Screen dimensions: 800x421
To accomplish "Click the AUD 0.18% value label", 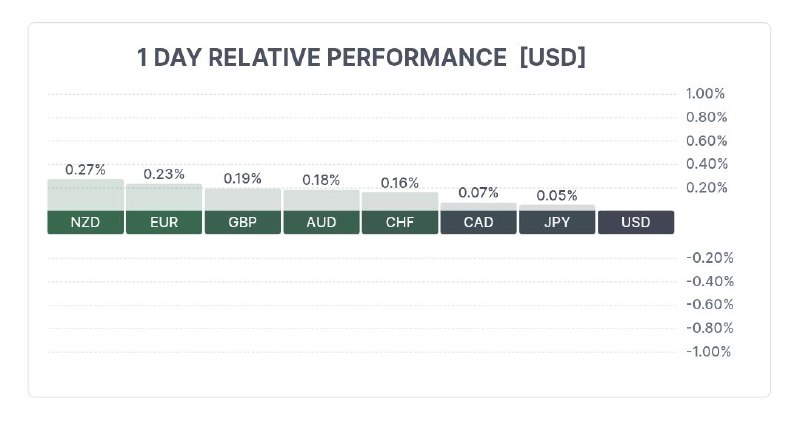I will point(321,180).
